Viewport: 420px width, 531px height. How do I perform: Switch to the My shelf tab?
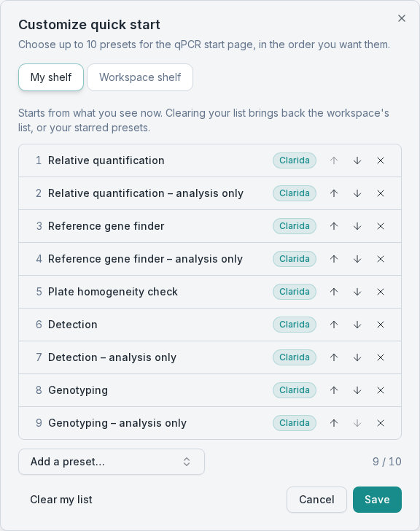click(51, 77)
